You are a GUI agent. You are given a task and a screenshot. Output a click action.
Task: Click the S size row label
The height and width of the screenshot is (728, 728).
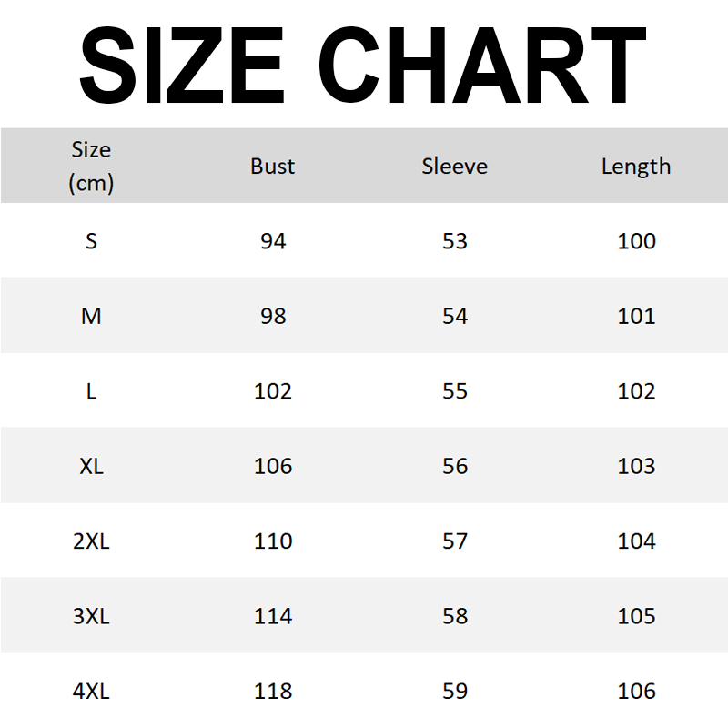click(91, 241)
